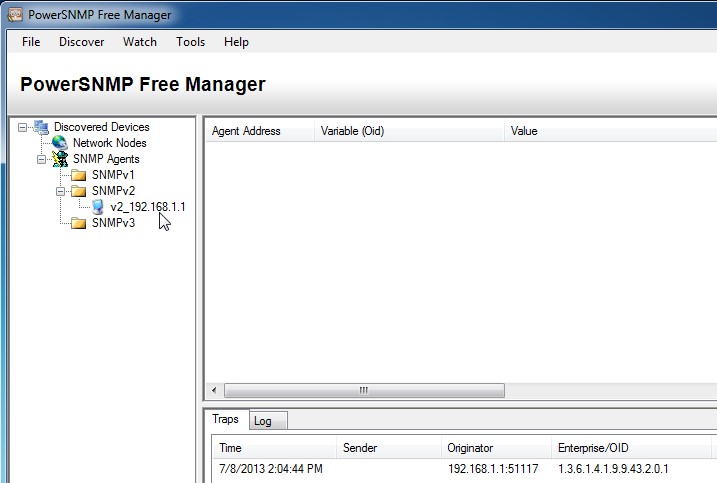Image resolution: width=717 pixels, height=483 pixels.
Task: Click the SNMP Agents agent icon
Action: [x=59, y=159]
